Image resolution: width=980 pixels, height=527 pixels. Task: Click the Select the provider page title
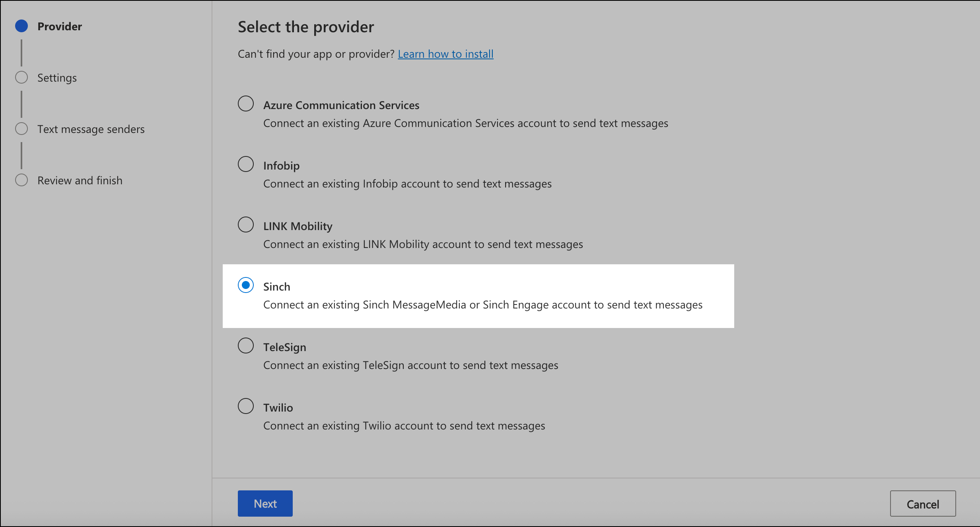[305, 26]
